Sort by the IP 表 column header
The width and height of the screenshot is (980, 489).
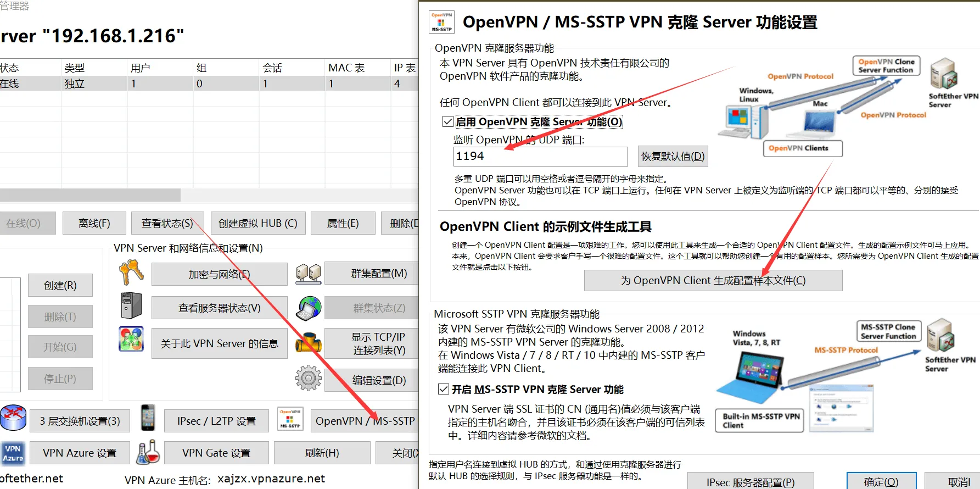coord(405,68)
